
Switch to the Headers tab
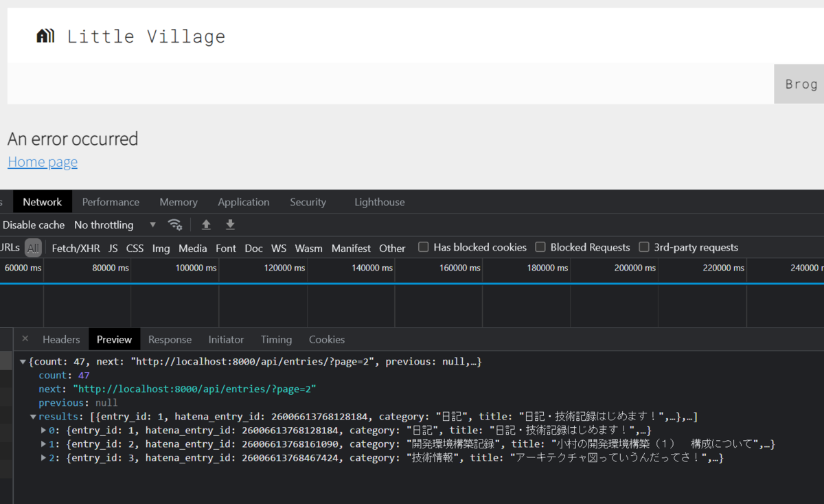pos(61,339)
